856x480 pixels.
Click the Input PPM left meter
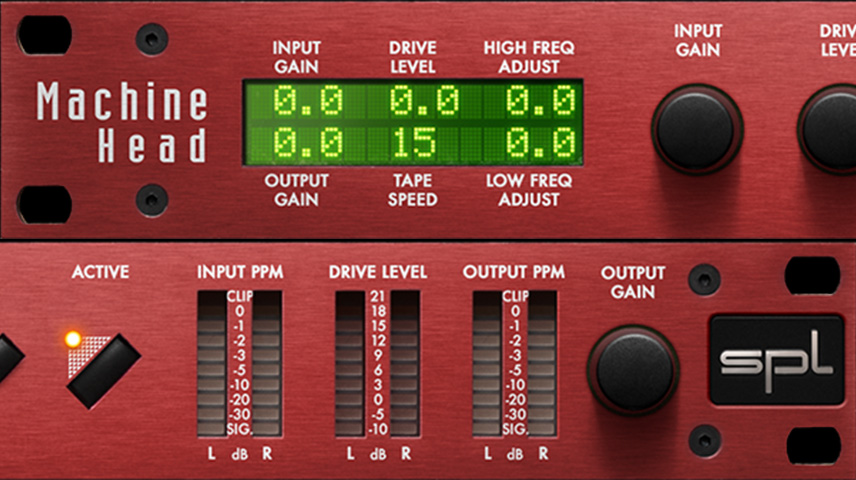point(212,364)
